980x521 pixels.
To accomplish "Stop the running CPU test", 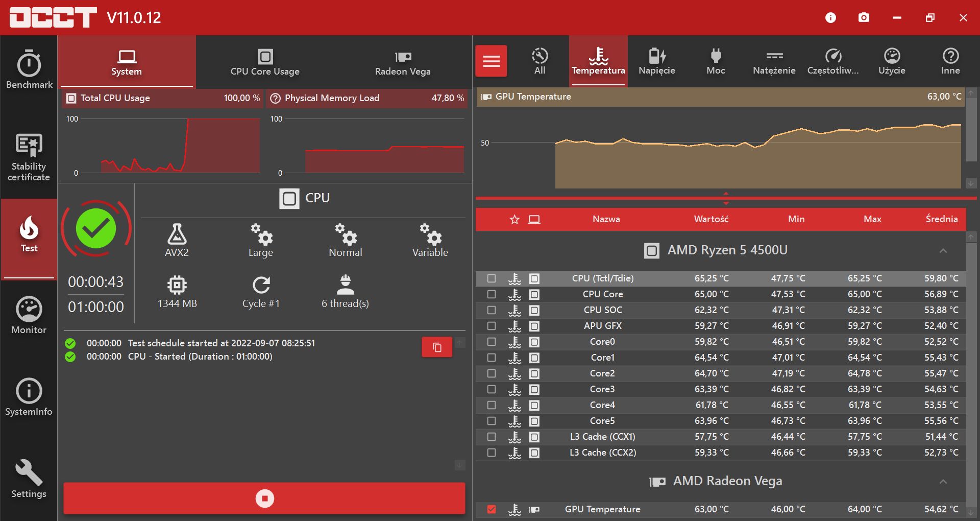I will (x=264, y=498).
